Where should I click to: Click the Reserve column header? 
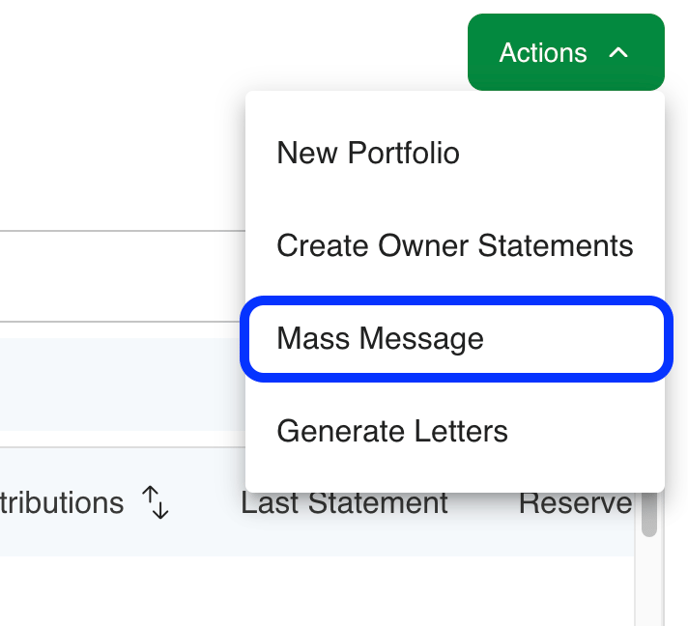click(x=575, y=502)
